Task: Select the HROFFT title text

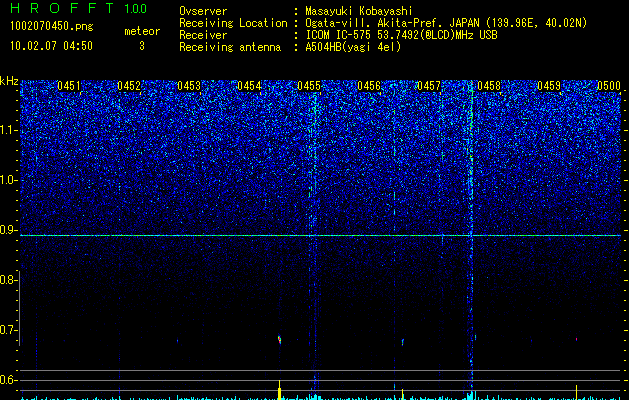Action: tap(62, 8)
